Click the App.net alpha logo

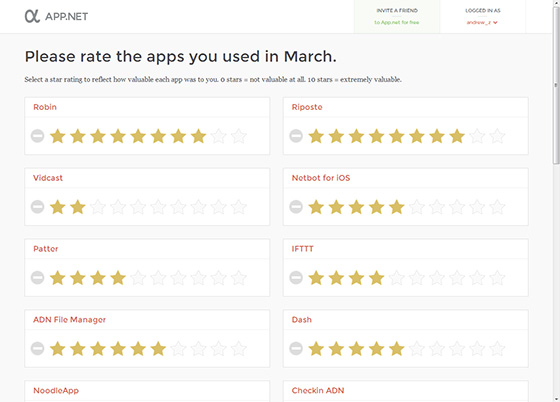pos(32,16)
